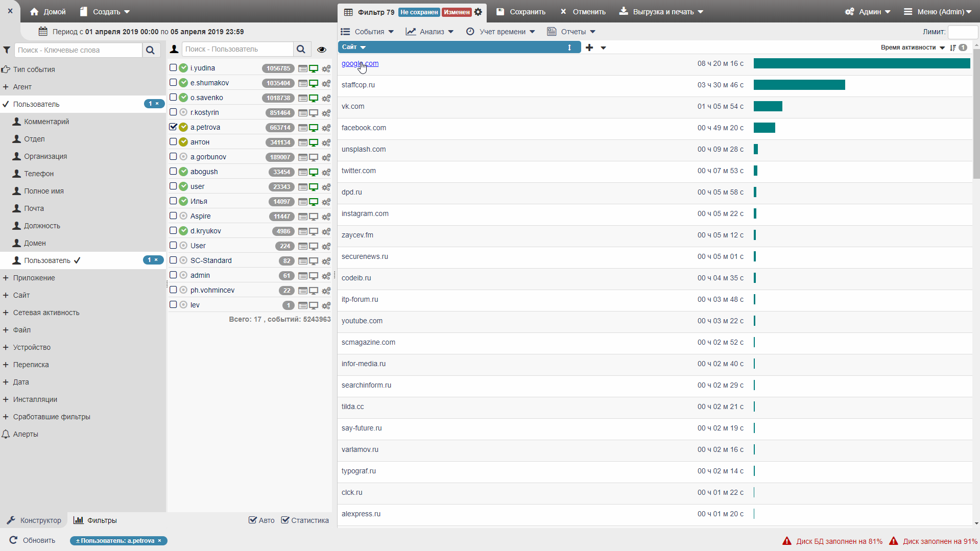Open the Анализ dropdown menu
The image size is (980, 551).
click(x=430, y=32)
